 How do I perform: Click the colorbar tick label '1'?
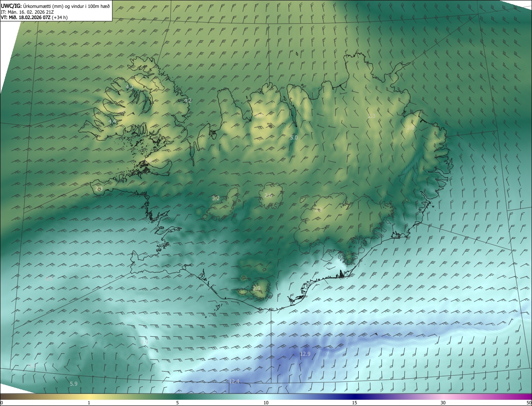coord(89,403)
